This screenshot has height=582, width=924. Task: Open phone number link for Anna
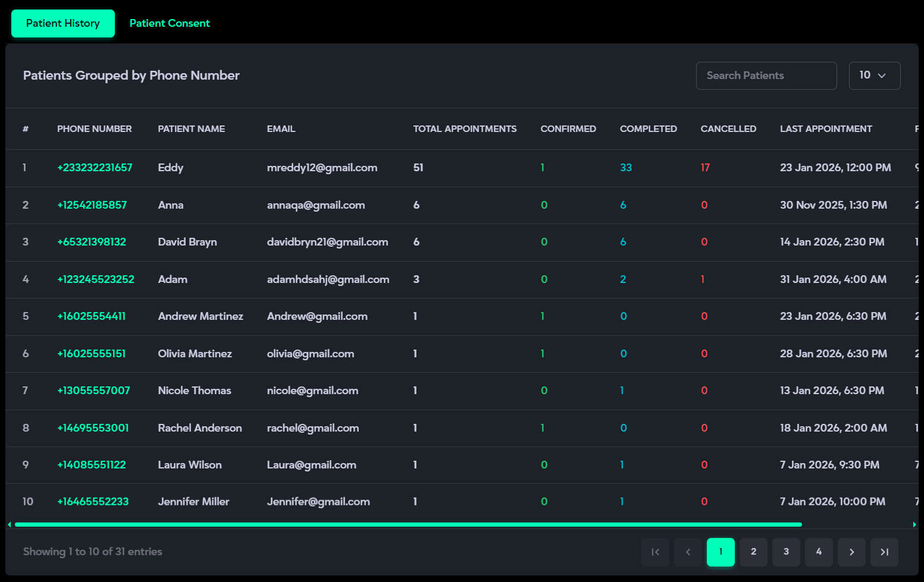pos(92,205)
